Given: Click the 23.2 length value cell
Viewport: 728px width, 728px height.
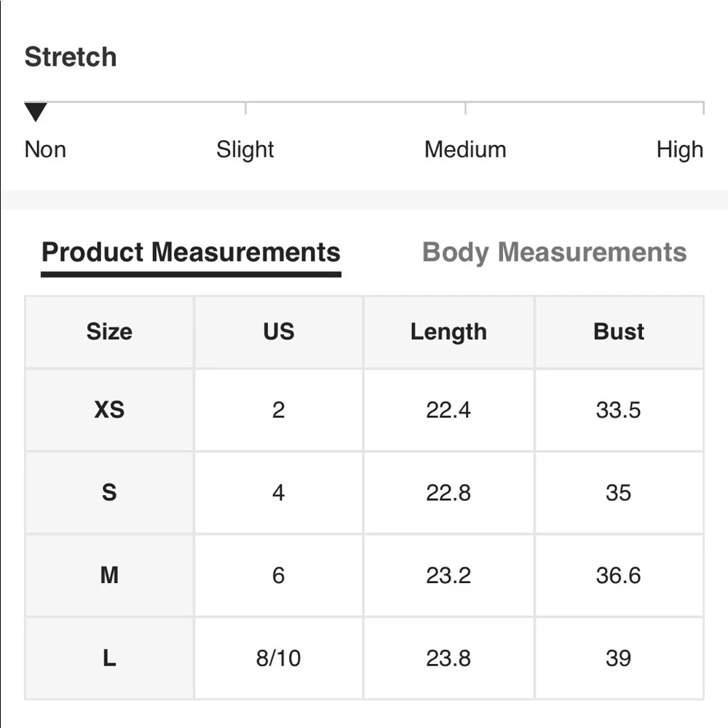Looking at the screenshot, I should [448, 576].
